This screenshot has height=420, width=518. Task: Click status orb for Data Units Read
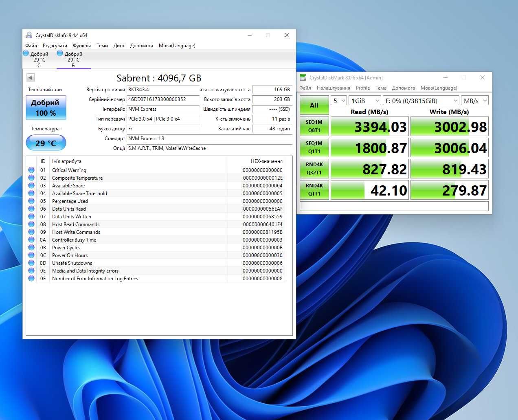coord(31,209)
